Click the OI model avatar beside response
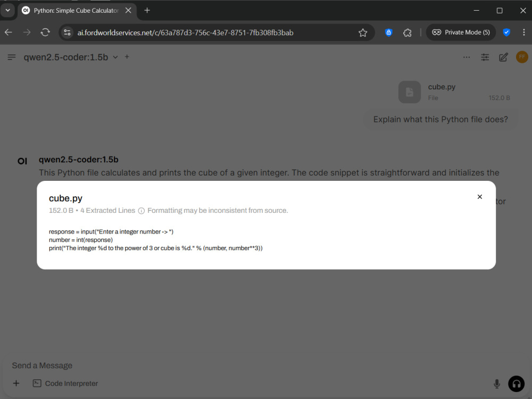 coord(22,161)
